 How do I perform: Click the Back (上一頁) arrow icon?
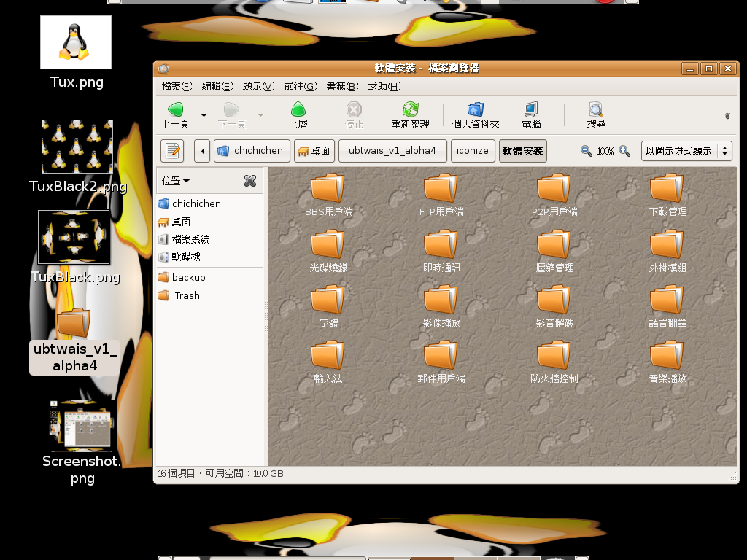click(x=175, y=111)
